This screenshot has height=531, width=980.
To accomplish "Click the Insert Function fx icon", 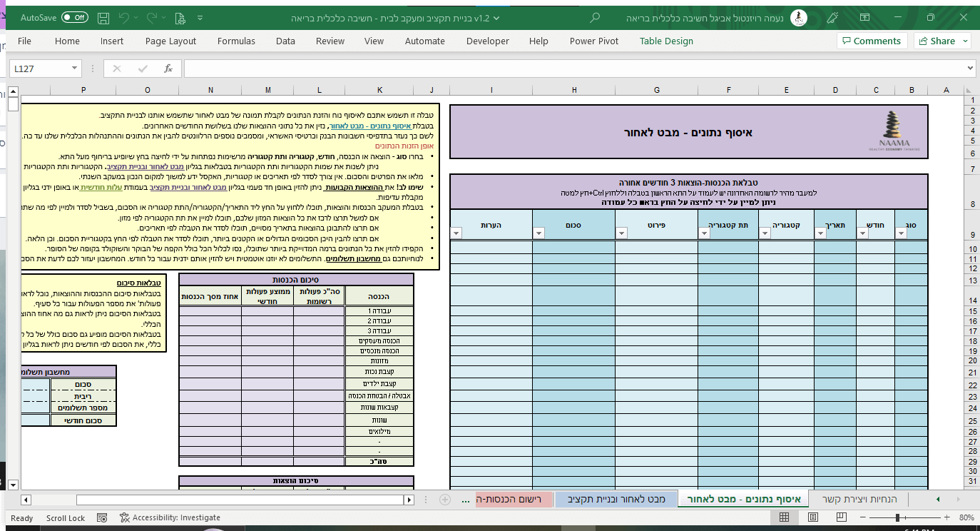I will pos(168,69).
